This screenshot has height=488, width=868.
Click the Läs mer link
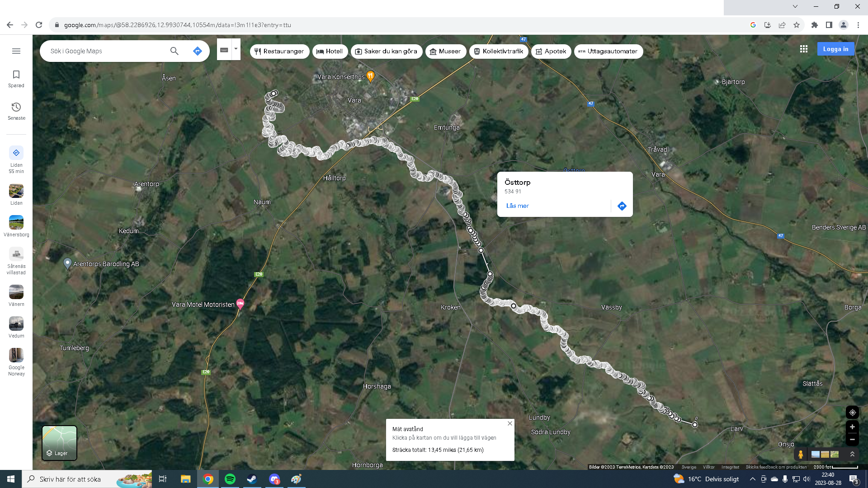[517, 206]
